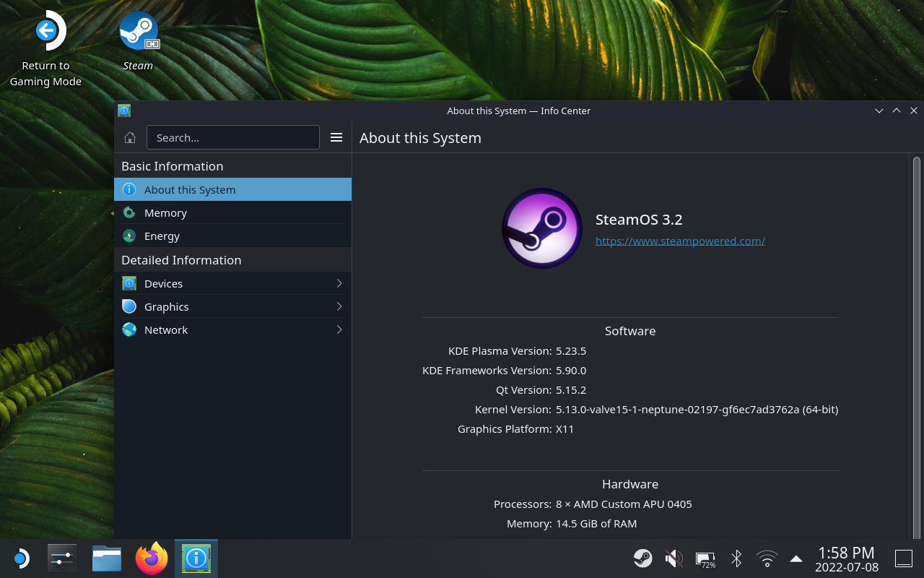Open the Devices category
Screen dimensions: 924x578
coord(232,283)
